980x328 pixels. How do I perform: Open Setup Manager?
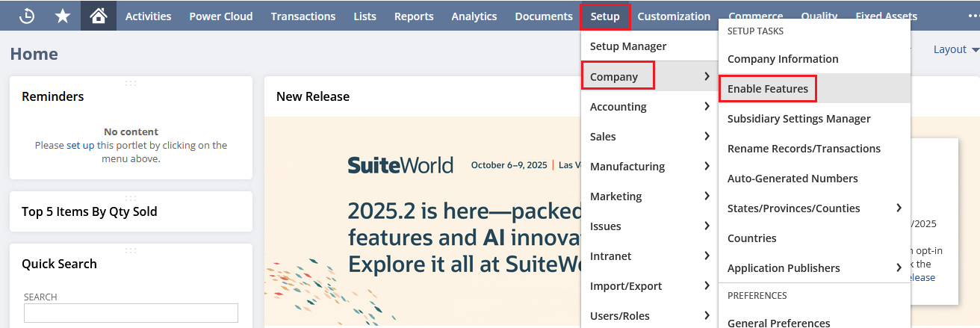(627, 46)
